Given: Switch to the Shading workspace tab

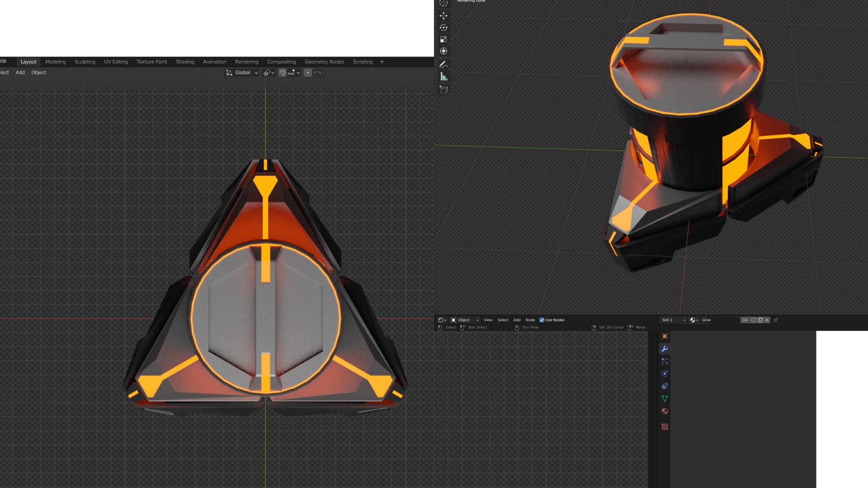Looking at the screenshot, I should [185, 62].
